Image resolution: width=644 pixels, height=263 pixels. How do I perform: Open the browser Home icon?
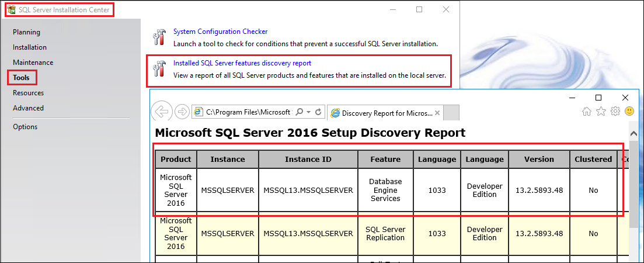click(x=587, y=112)
